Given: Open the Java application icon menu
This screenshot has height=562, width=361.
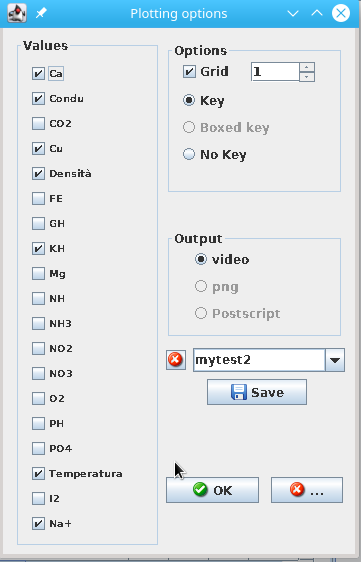Looking at the screenshot, I should [x=17, y=13].
